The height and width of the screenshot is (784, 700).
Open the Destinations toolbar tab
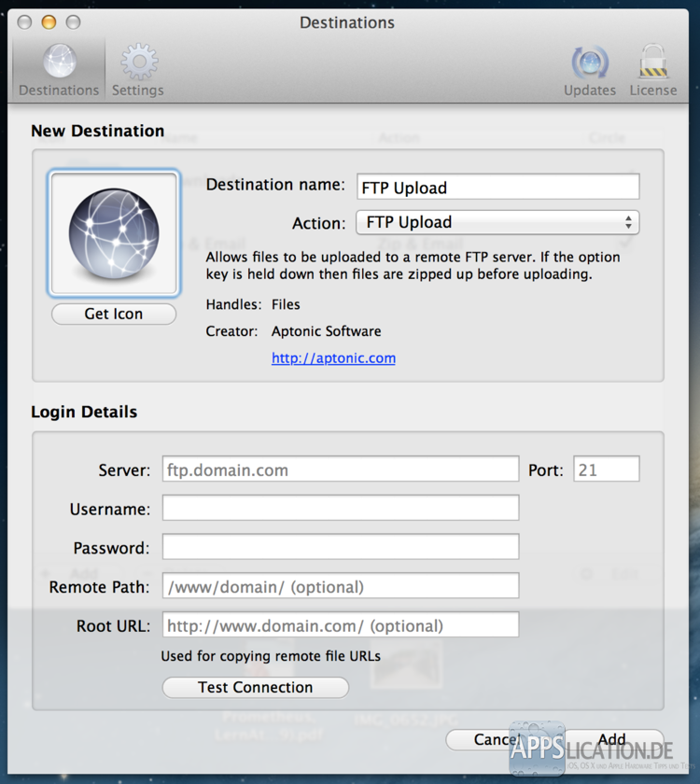point(59,69)
